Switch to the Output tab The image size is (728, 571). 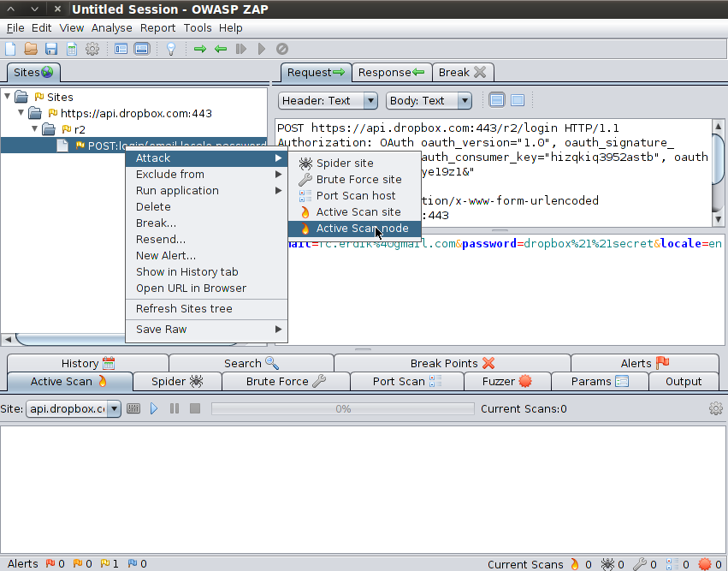684,382
